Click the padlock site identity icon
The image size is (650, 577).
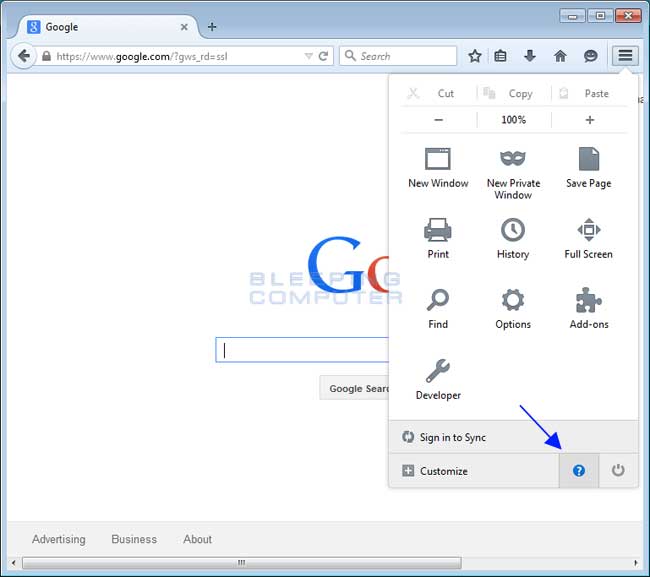point(46,56)
